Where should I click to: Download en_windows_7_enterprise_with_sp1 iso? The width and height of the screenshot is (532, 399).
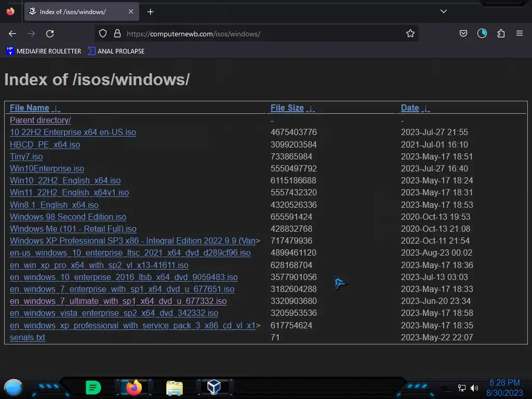[122, 289]
